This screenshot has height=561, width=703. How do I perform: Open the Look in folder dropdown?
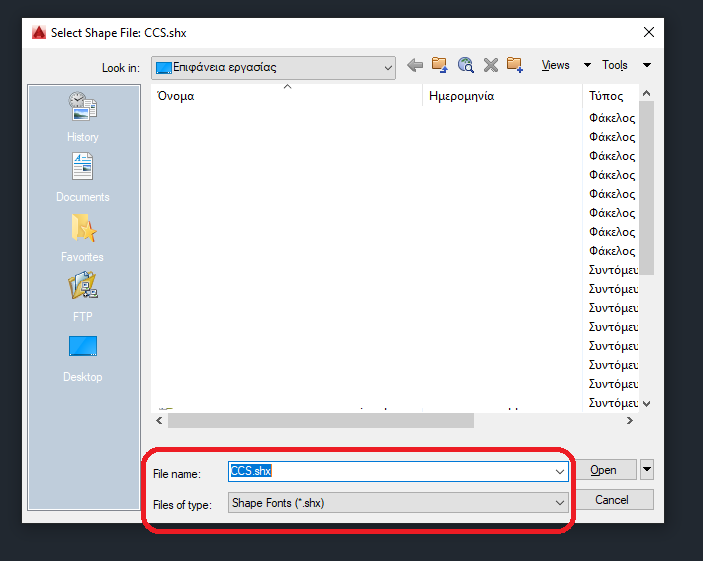pos(273,68)
